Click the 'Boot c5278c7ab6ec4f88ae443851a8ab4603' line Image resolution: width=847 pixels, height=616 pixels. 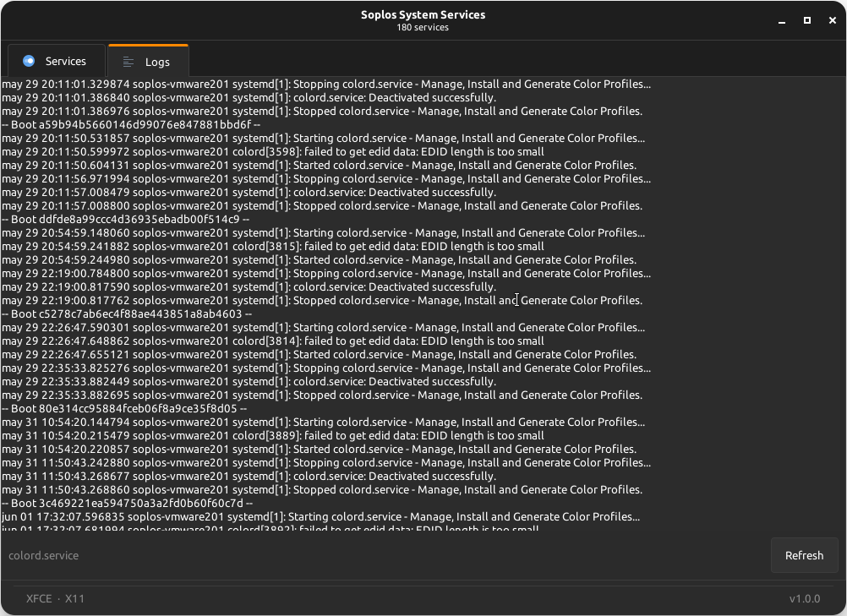coord(127,313)
